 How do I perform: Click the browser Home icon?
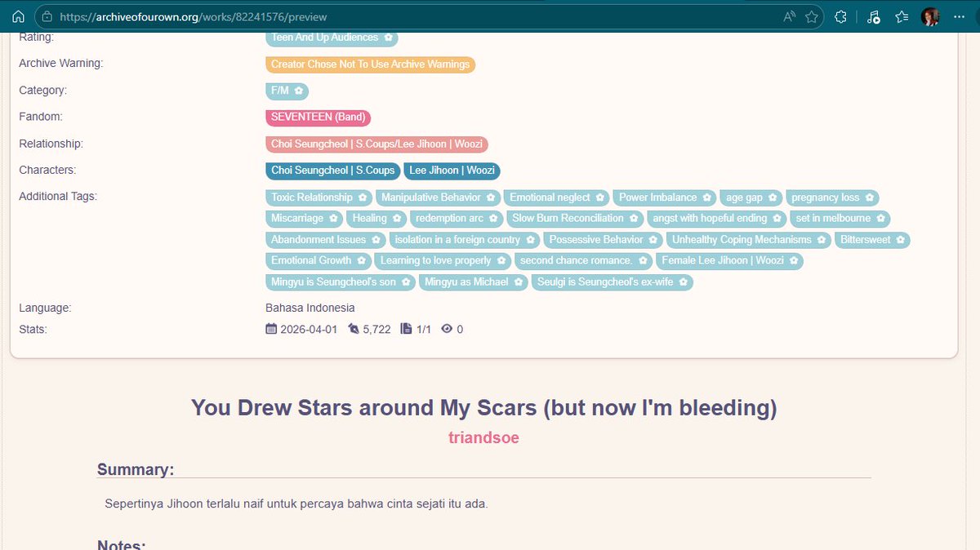(18, 16)
